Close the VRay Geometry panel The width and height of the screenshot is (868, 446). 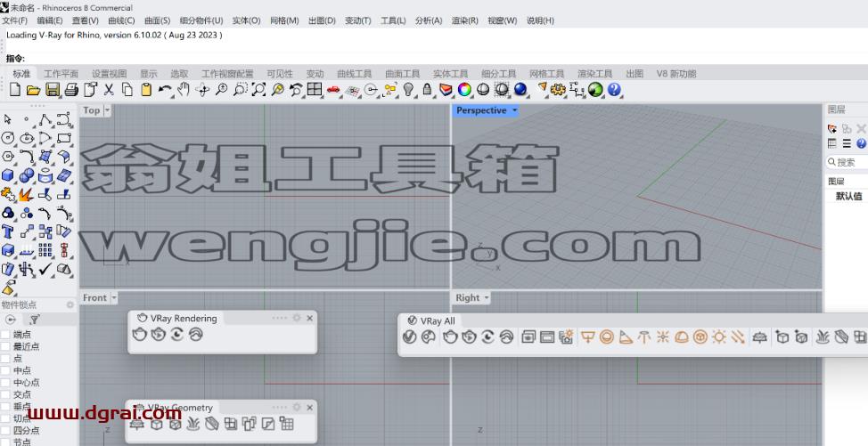coord(310,408)
